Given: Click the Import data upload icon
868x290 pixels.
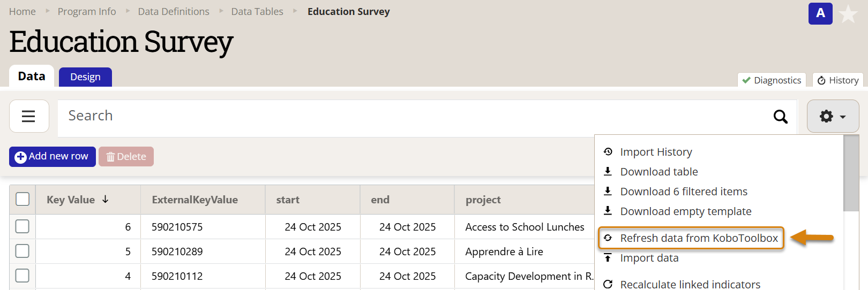Looking at the screenshot, I should pyautogui.click(x=608, y=258).
